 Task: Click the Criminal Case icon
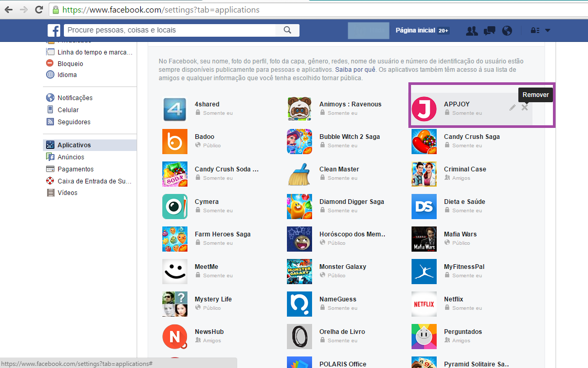point(424,174)
